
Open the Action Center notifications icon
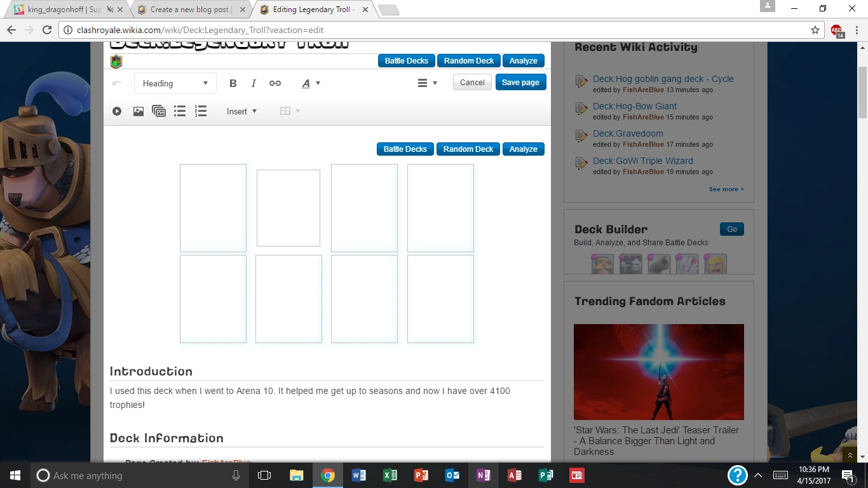coord(848,475)
